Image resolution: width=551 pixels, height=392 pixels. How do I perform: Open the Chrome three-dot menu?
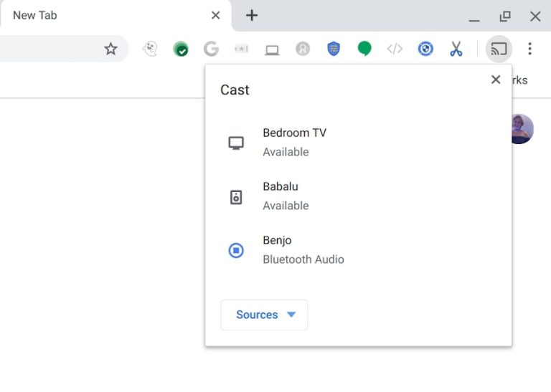tap(529, 49)
